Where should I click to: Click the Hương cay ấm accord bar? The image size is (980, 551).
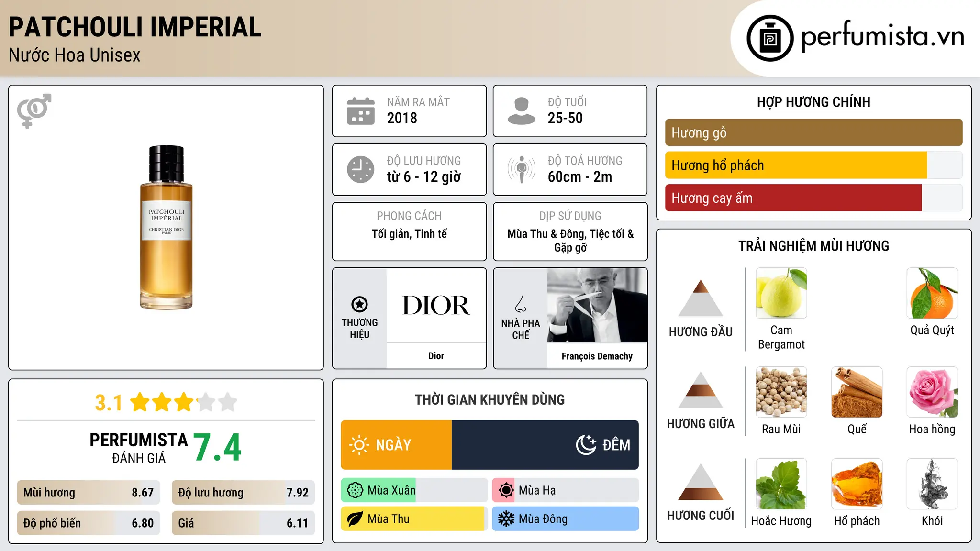tap(813, 198)
